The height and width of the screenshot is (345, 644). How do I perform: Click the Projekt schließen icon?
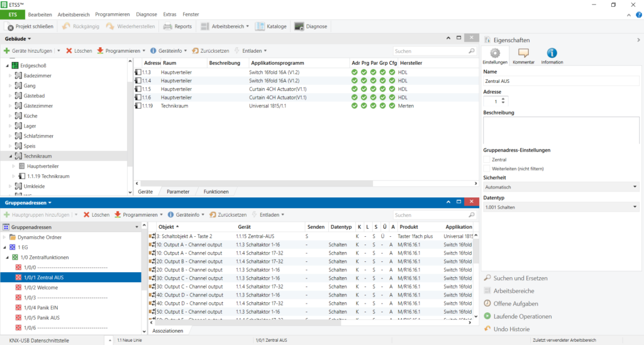(10, 26)
